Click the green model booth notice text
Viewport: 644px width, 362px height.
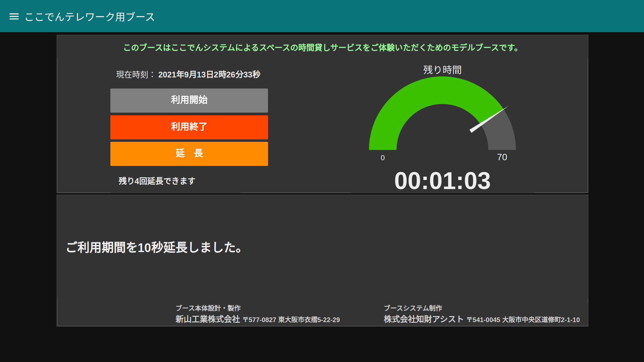pyautogui.click(x=322, y=48)
